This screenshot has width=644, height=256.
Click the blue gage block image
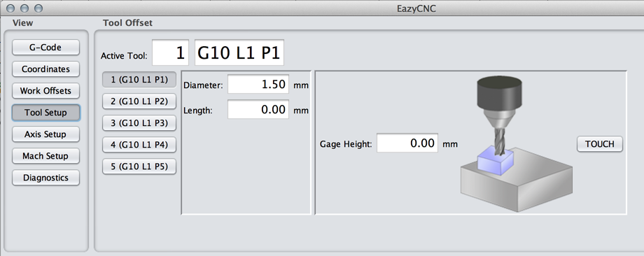(x=496, y=162)
